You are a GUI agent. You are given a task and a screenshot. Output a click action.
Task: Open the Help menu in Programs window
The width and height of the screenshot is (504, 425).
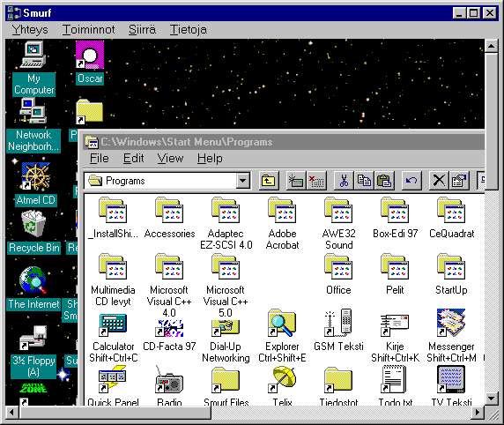pos(210,159)
